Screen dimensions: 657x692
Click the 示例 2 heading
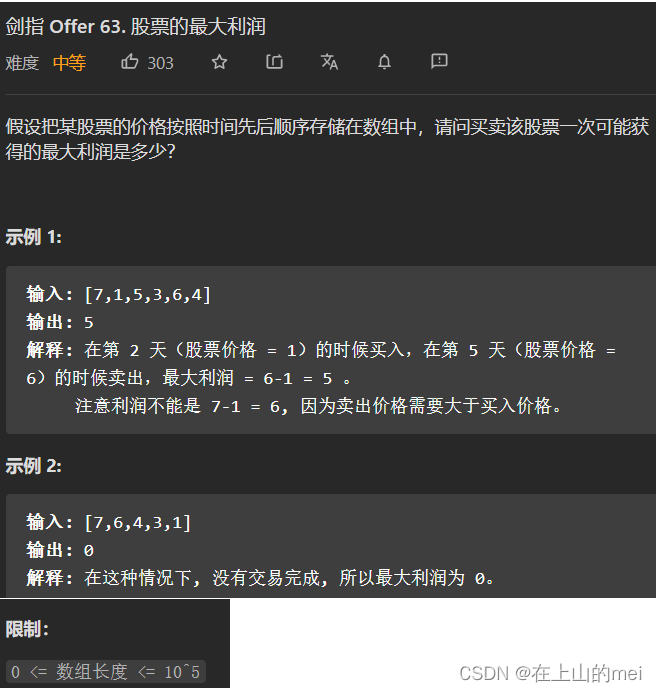34,466
